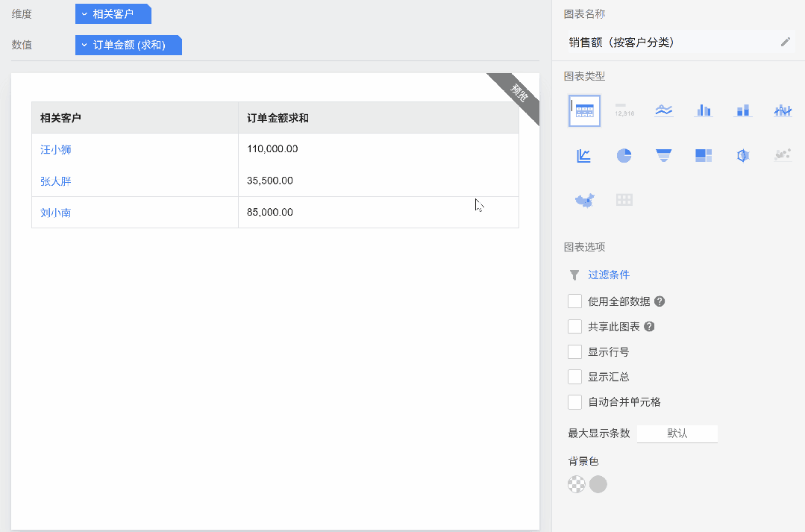This screenshot has width=805, height=532.
Task: Select the number card chart type
Action: click(x=624, y=110)
